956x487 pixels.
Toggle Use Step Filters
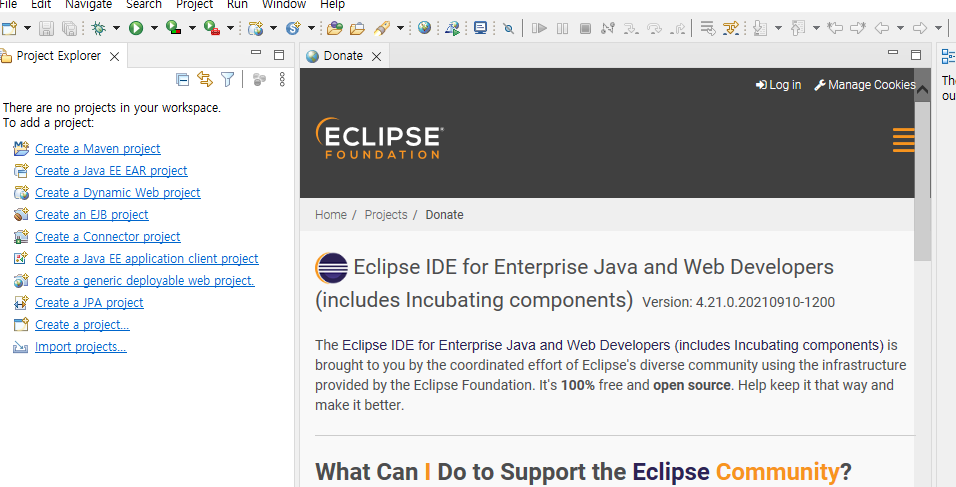tap(730, 28)
